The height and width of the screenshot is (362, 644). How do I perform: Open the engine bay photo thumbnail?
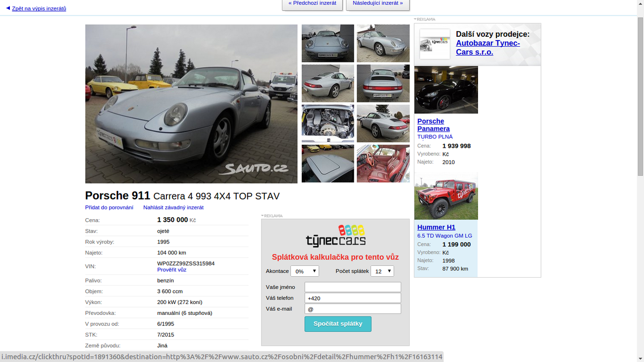click(327, 123)
